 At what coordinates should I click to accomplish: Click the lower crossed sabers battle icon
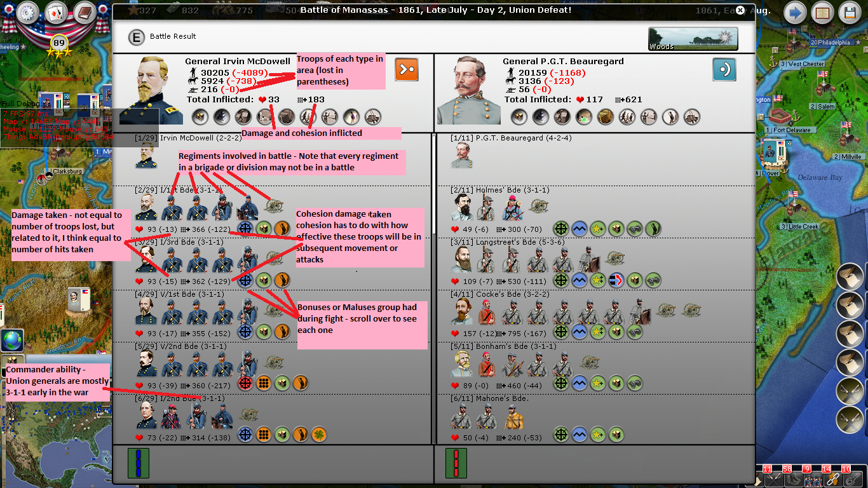[x=850, y=419]
